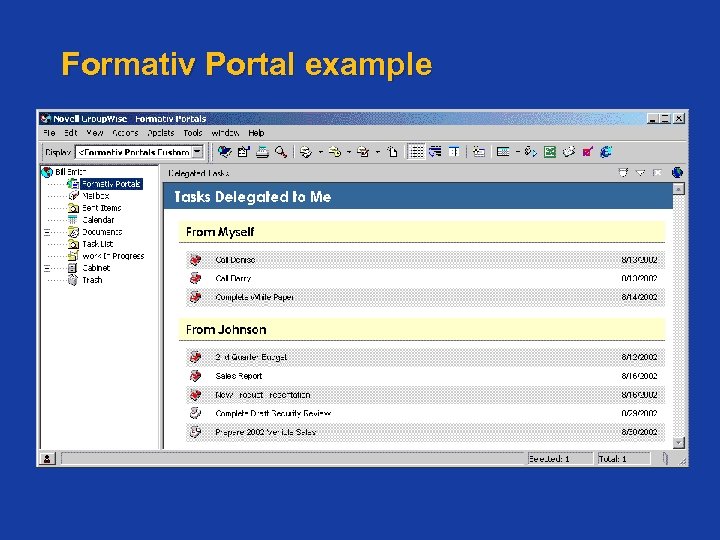Click the applet code arrow icon
Viewport: 720px width, 540px height.
click(x=530, y=152)
